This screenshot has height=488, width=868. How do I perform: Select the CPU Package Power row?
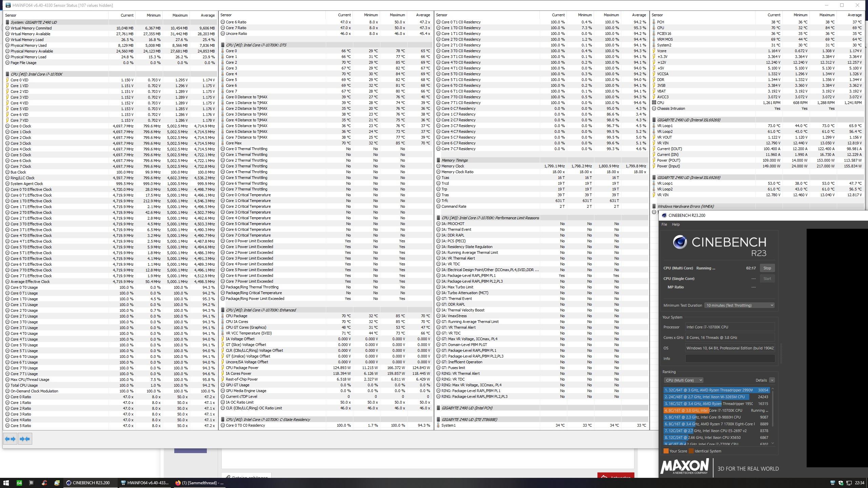pos(325,368)
